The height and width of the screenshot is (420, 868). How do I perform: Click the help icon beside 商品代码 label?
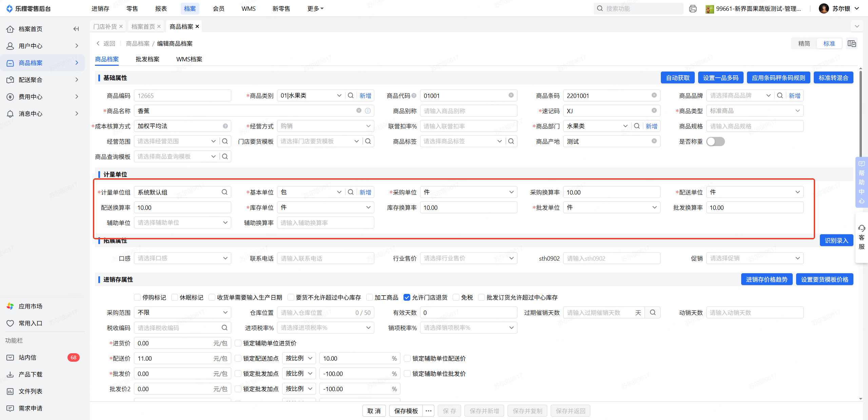click(x=414, y=96)
